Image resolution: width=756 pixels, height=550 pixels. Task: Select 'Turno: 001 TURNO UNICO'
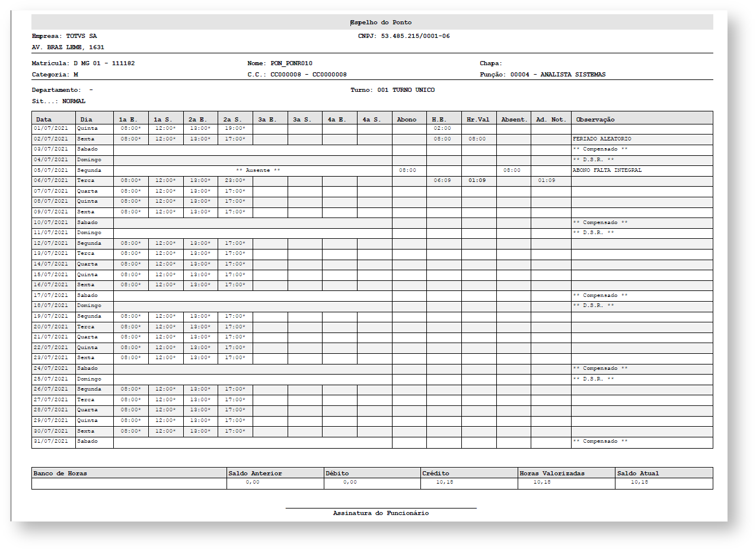[392, 90]
